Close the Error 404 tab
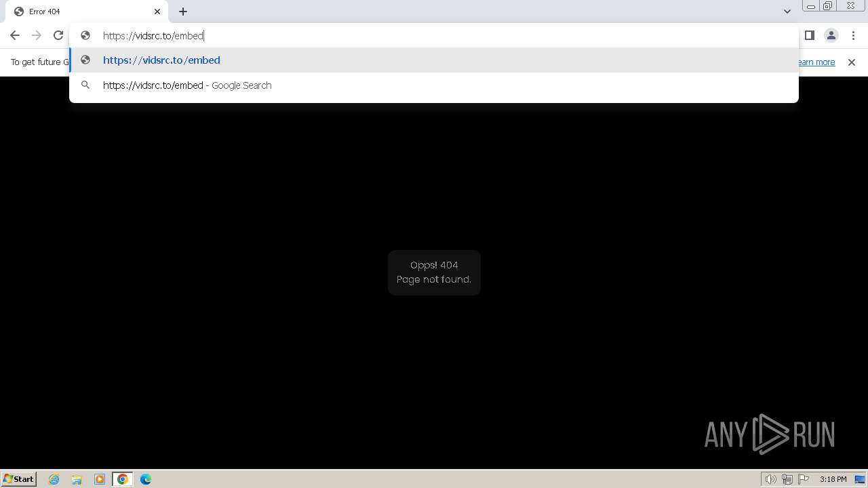 (x=157, y=12)
